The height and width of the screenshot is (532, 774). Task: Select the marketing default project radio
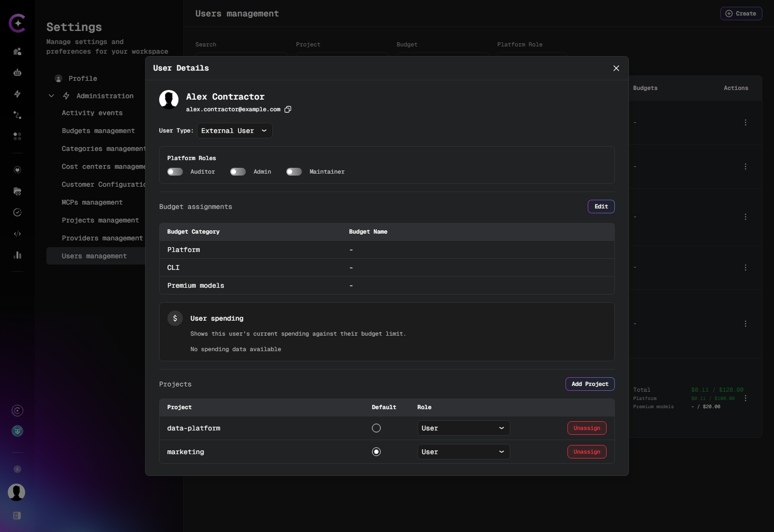(376, 452)
